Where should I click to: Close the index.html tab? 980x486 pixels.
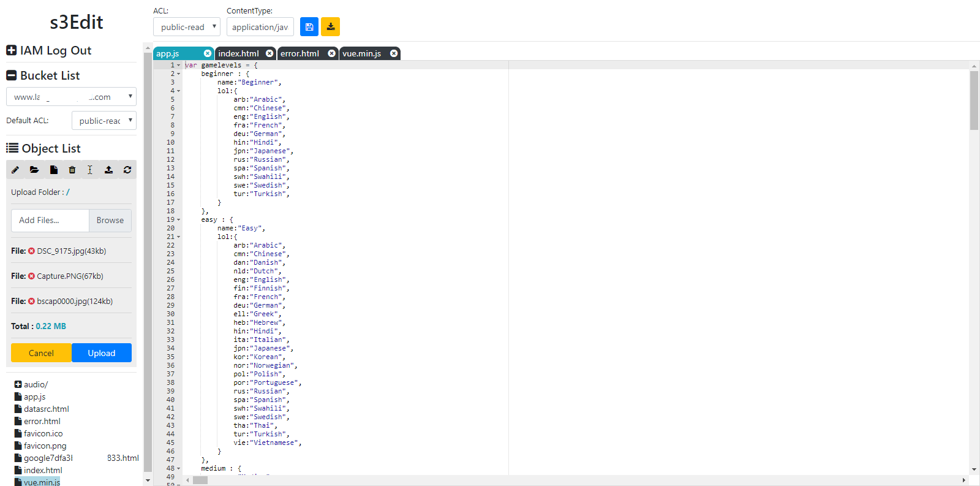pyautogui.click(x=269, y=53)
